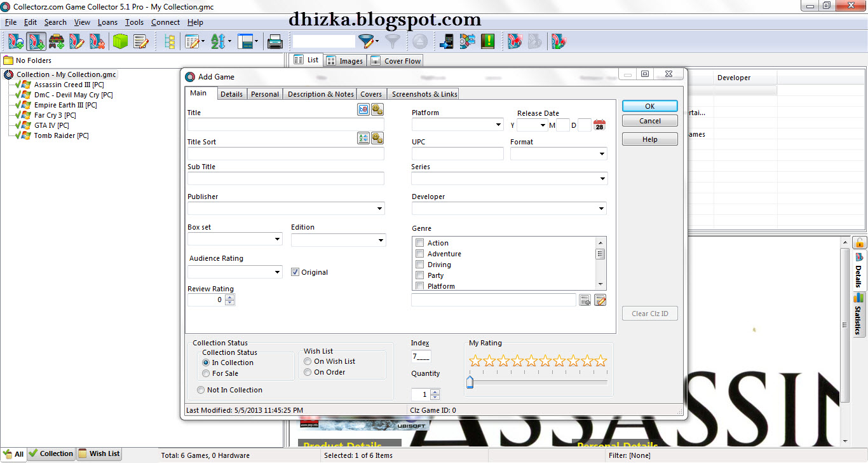Switch to the Details tab in Add Game
This screenshot has height=463, width=868.
(x=231, y=94)
